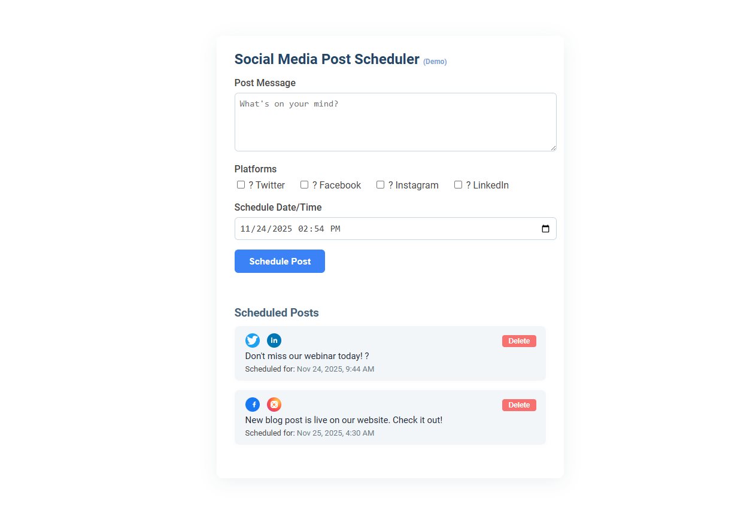The image size is (756, 532).
Task: Delete the webinar scheduled post
Action: click(x=518, y=341)
